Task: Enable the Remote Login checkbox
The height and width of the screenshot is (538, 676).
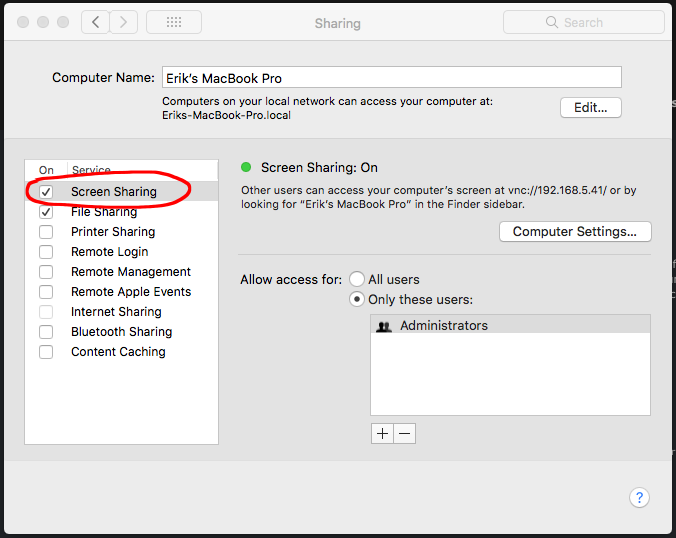Action: 46,252
